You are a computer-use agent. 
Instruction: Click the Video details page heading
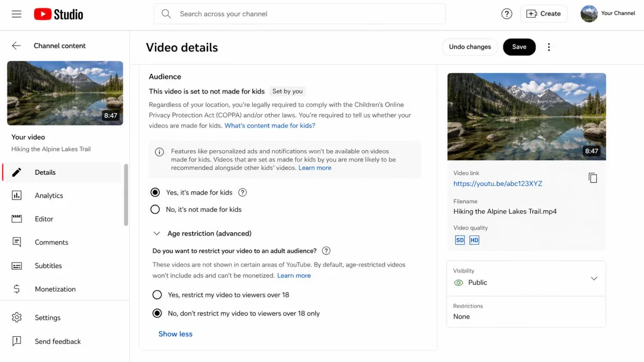coord(182,47)
